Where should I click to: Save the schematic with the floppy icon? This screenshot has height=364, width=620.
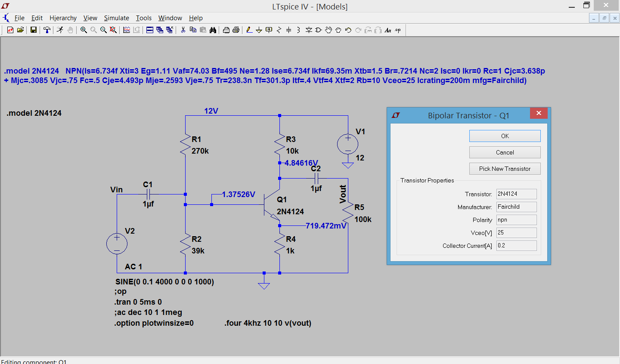tap(33, 30)
